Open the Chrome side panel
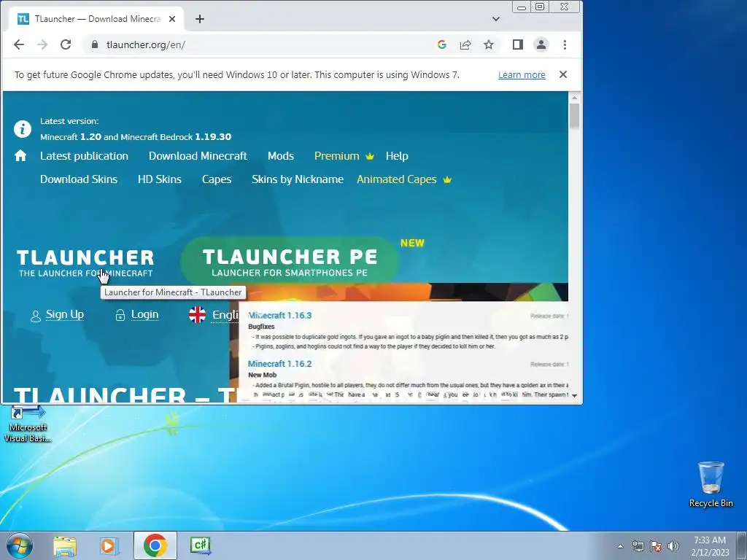The image size is (747, 560). [x=517, y=44]
